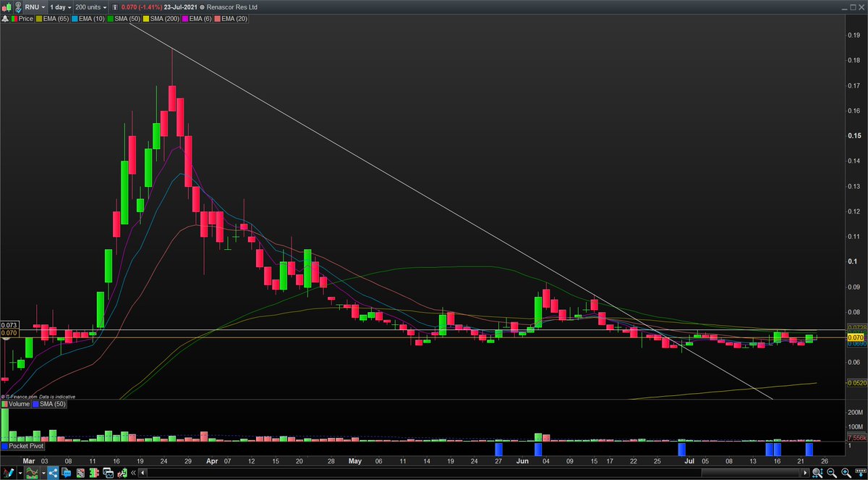Click the EMA (6) indicator label
This screenshot has height=480, width=868.
tap(196, 19)
